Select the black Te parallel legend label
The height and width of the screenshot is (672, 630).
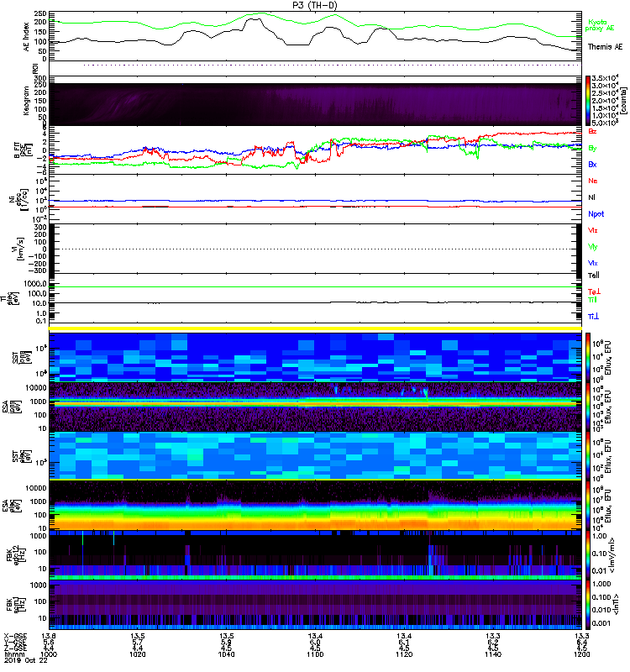pos(593,276)
